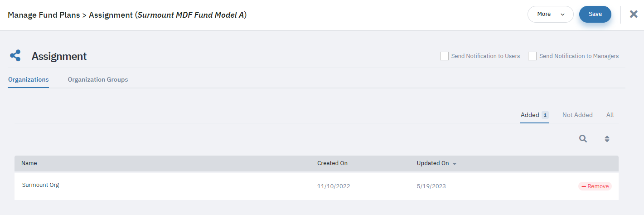644x215 pixels.
Task: Click the Updated On sort arrow
Action: 455,164
